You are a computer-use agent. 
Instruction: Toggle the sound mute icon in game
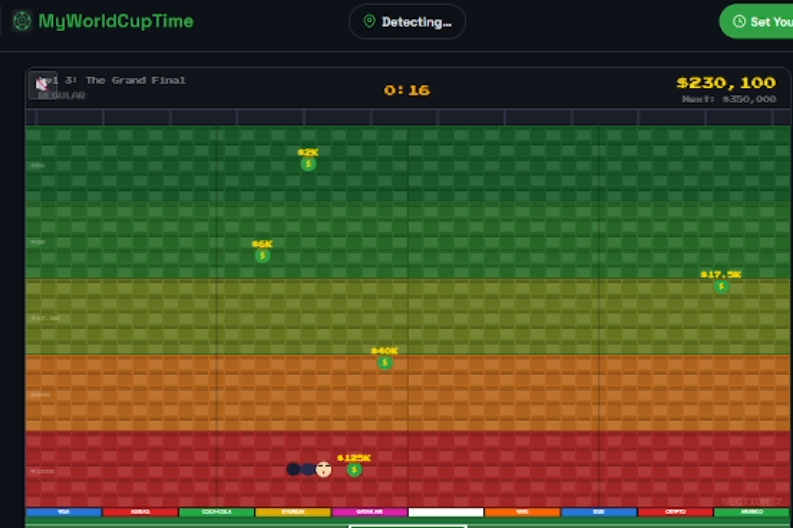point(43,85)
